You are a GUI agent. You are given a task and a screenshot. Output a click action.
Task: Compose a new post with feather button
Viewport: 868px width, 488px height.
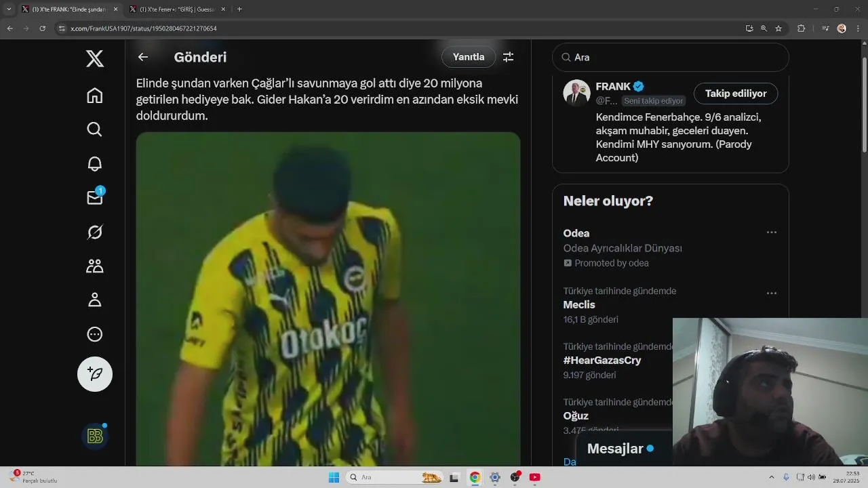95,374
